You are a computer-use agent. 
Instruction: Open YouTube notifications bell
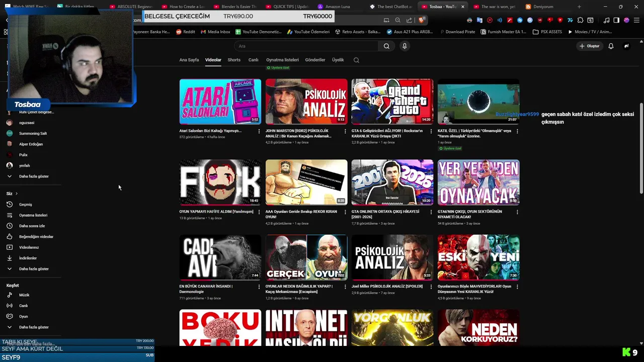coord(611,46)
